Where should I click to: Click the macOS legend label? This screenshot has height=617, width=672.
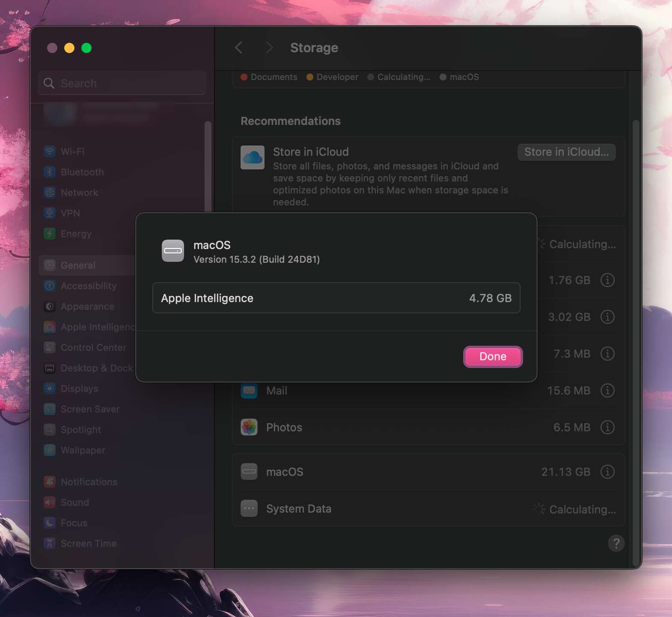(464, 77)
